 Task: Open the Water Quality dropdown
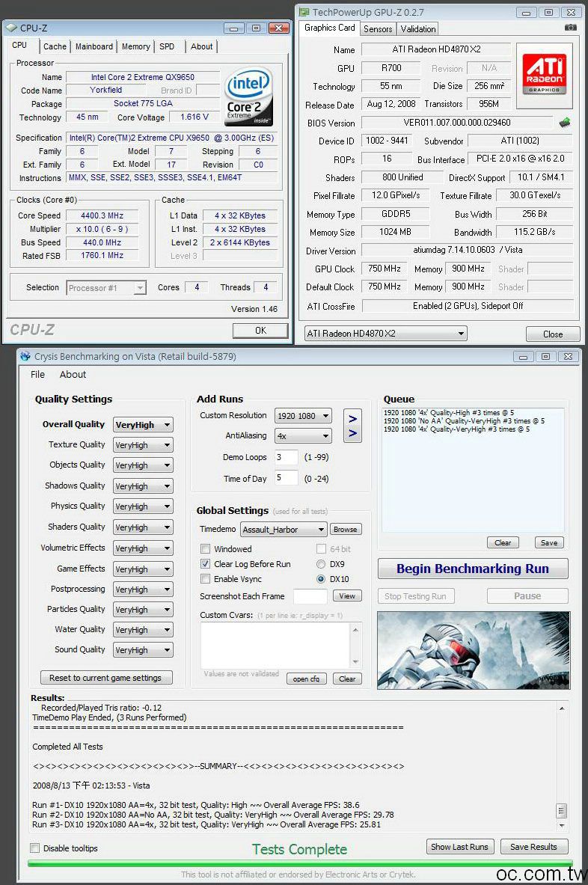click(x=143, y=630)
